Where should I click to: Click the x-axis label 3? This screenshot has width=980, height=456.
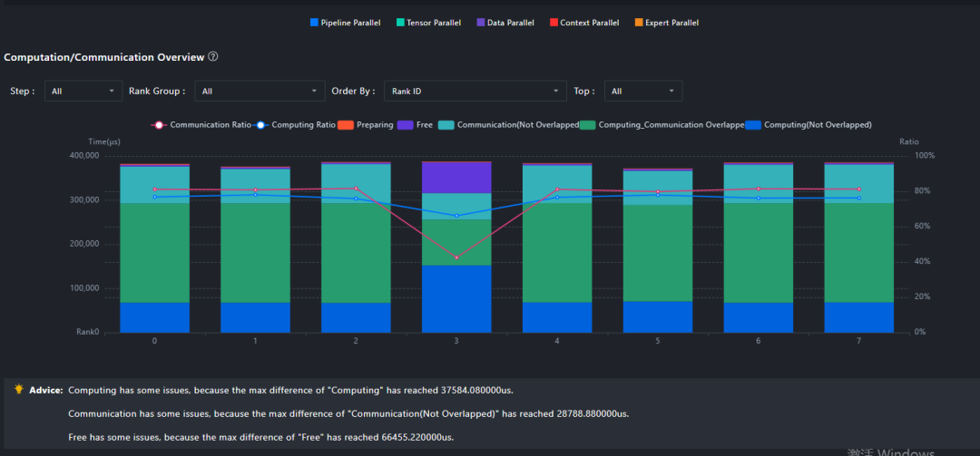coord(456,341)
